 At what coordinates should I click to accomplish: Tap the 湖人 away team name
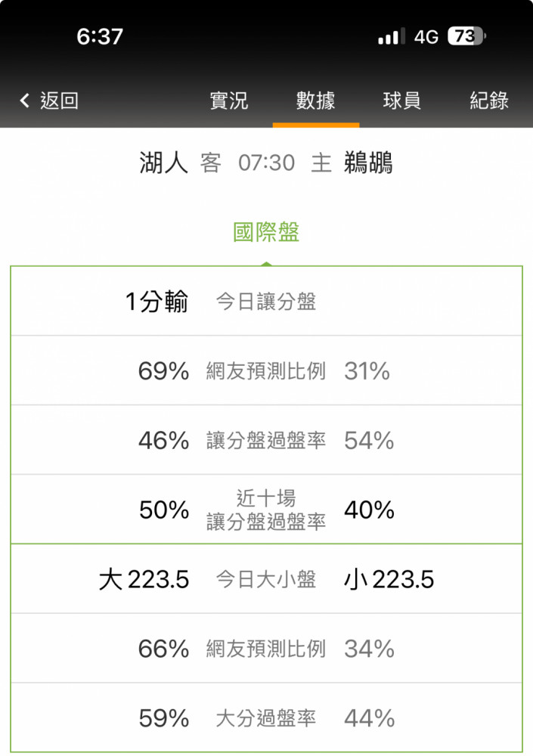point(163,163)
